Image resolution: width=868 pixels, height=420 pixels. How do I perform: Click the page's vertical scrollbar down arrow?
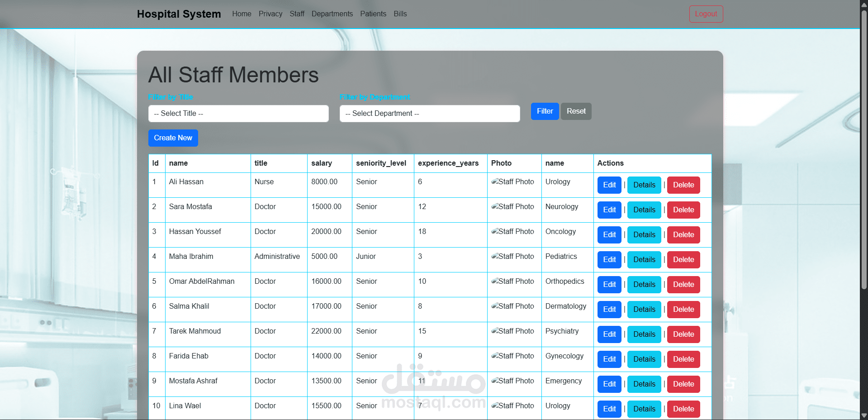pos(864,415)
